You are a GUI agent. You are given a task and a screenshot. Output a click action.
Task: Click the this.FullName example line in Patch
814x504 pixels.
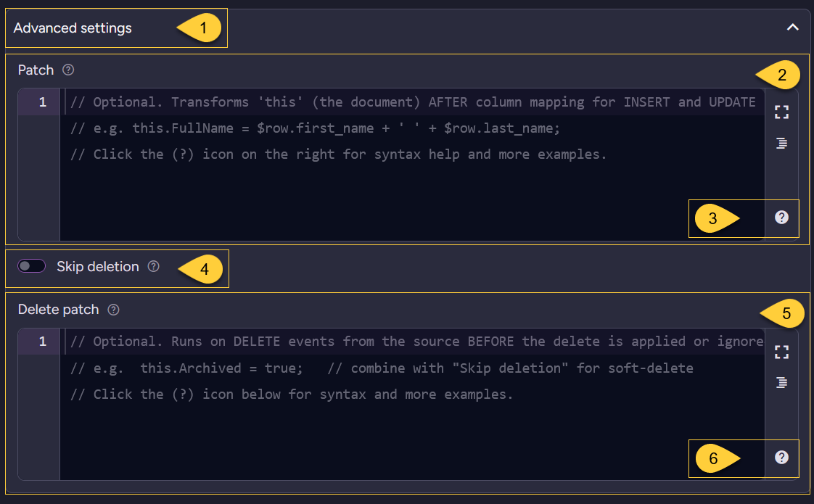point(315,128)
